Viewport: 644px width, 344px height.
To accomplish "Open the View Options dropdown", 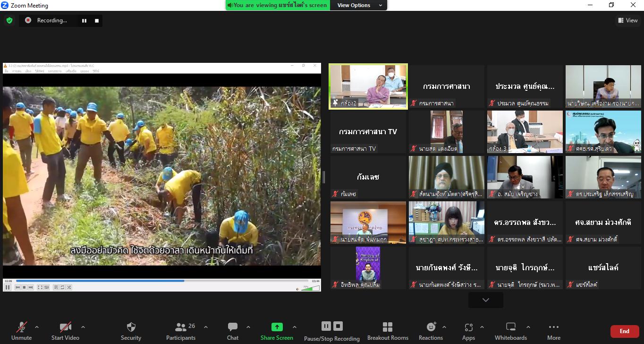I will (360, 5).
